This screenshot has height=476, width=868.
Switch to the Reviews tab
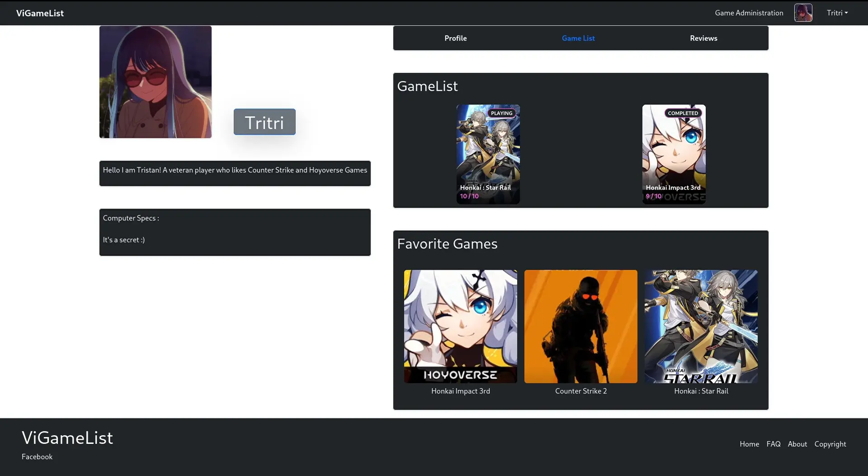[703, 38]
